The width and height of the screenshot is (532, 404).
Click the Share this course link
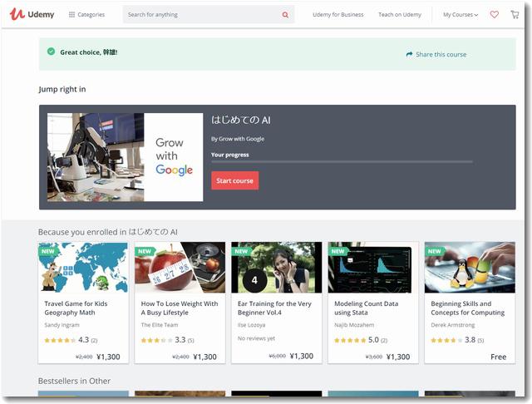point(441,54)
